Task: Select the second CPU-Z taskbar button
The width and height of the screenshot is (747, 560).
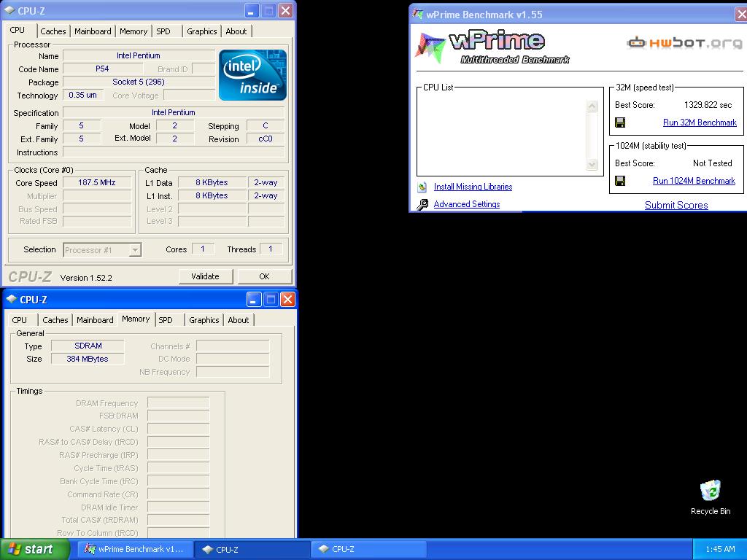Action: [368, 549]
